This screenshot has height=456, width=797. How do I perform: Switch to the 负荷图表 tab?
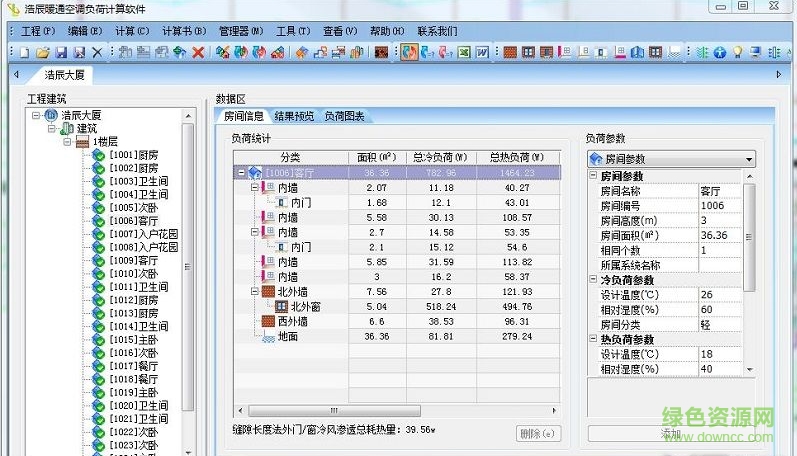point(344,116)
